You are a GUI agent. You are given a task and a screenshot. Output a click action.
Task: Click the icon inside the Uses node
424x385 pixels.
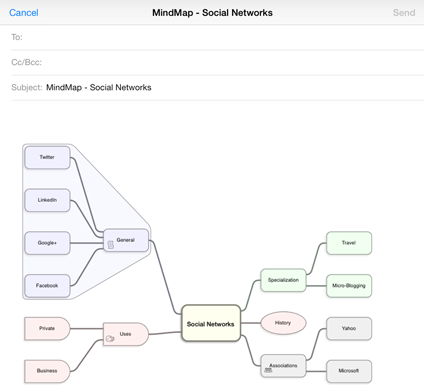pyautogui.click(x=110, y=339)
